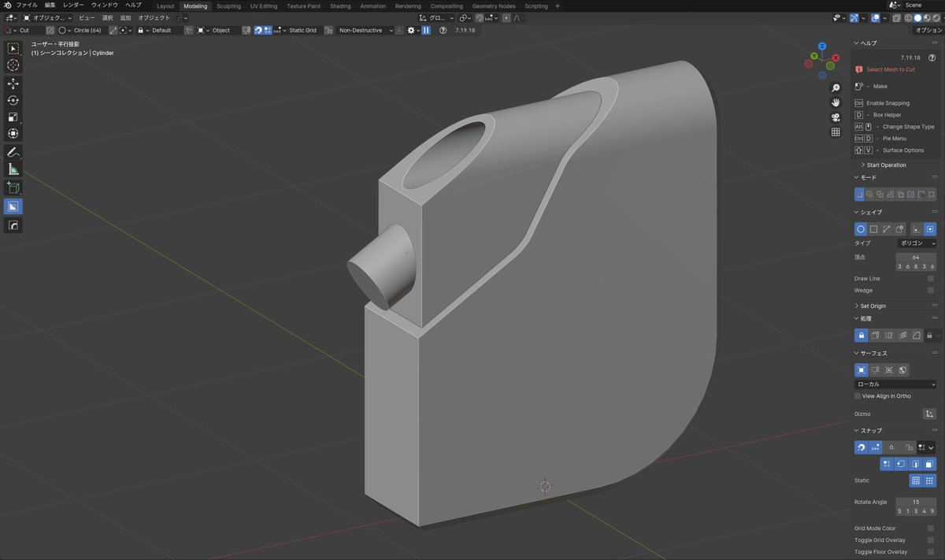
Task: Click the Circle (64) shape button
Action: [81, 30]
